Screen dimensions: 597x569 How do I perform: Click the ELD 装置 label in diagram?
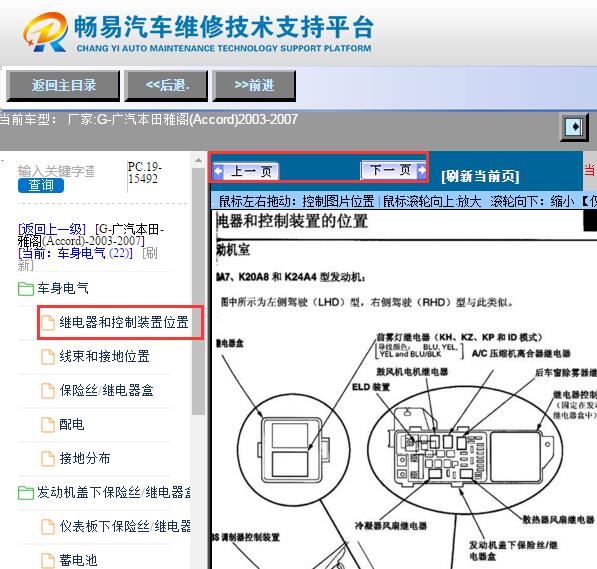[370, 387]
